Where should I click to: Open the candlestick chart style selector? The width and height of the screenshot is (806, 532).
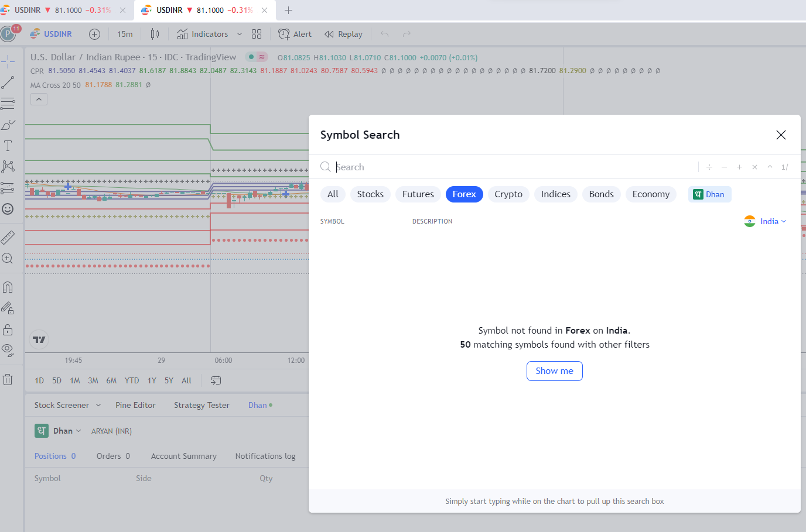point(155,34)
